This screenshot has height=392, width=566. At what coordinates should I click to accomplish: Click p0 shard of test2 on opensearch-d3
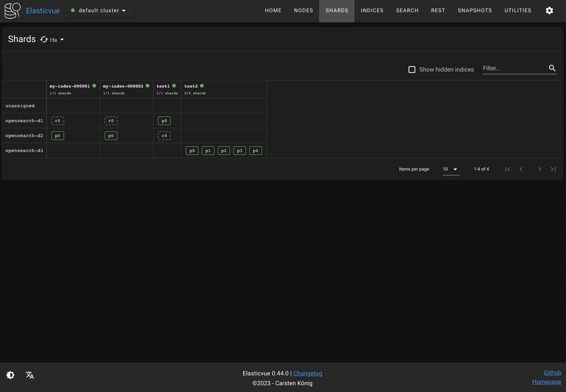point(192,151)
